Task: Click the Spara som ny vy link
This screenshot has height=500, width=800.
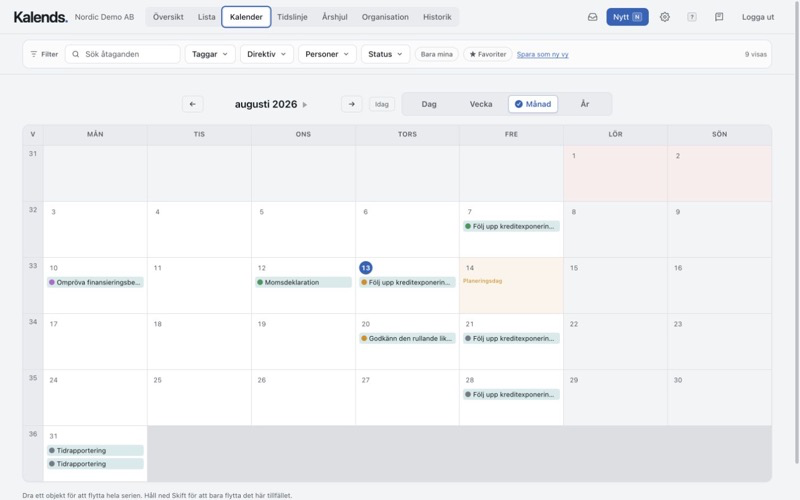Action: coord(542,54)
